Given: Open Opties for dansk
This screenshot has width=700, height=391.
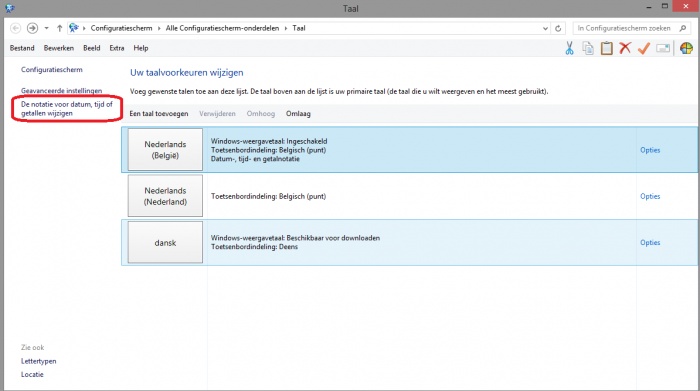Looking at the screenshot, I should [x=650, y=243].
